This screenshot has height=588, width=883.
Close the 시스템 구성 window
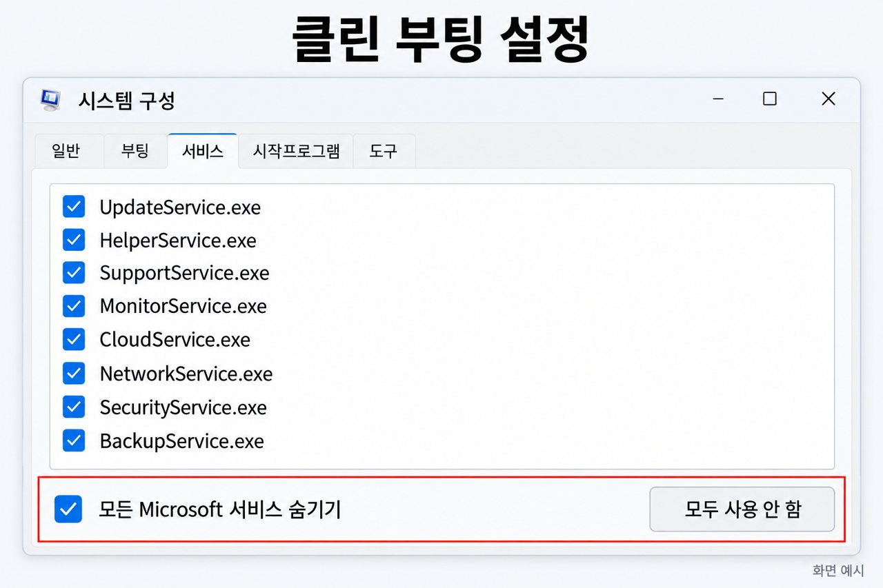[829, 99]
